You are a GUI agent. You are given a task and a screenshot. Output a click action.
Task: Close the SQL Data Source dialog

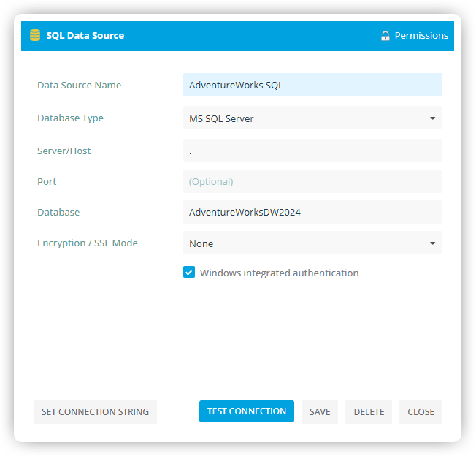(x=421, y=411)
